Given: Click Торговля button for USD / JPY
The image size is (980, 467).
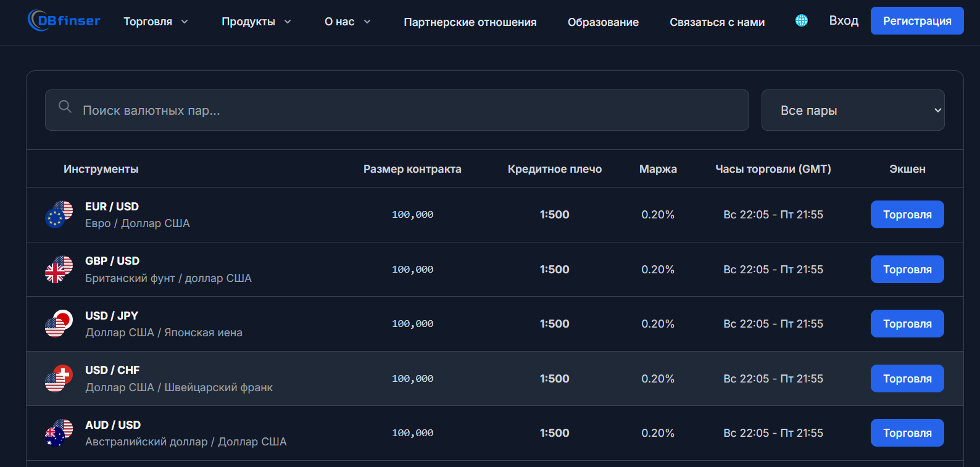Looking at the screenshot, I should (x=907, y=324).
